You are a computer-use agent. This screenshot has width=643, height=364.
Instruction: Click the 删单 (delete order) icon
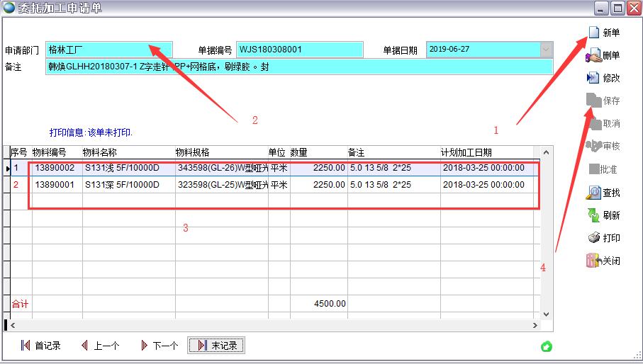click(593, 56)
